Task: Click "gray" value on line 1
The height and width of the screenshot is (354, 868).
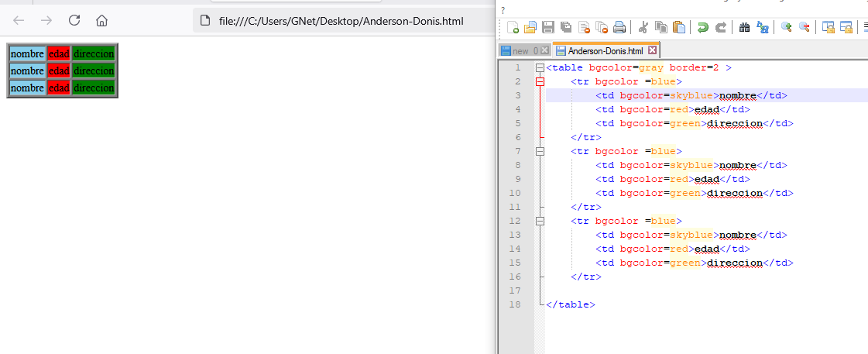Action: pyautogui.click(x=651, y=67)
